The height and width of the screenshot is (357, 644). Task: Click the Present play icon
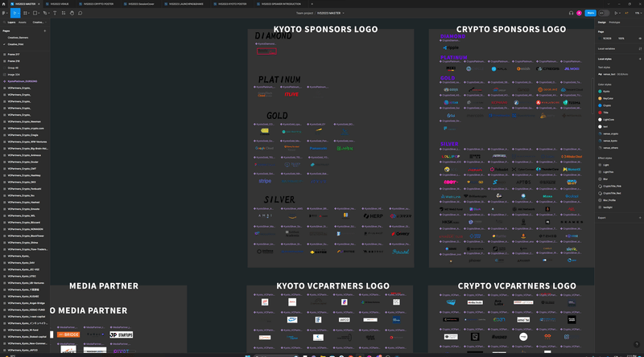coord(616,13)
